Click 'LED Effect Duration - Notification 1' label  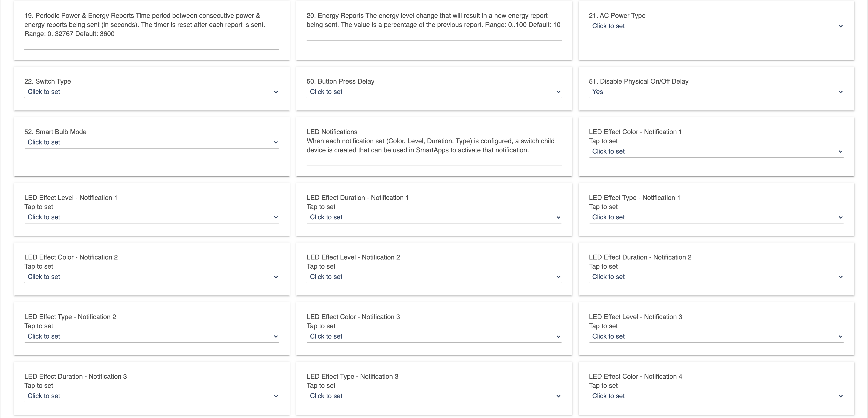click(x=357, y=198)
